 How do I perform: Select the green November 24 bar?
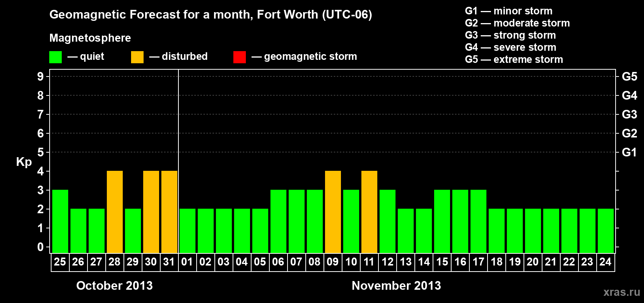(x=606, y=231)
